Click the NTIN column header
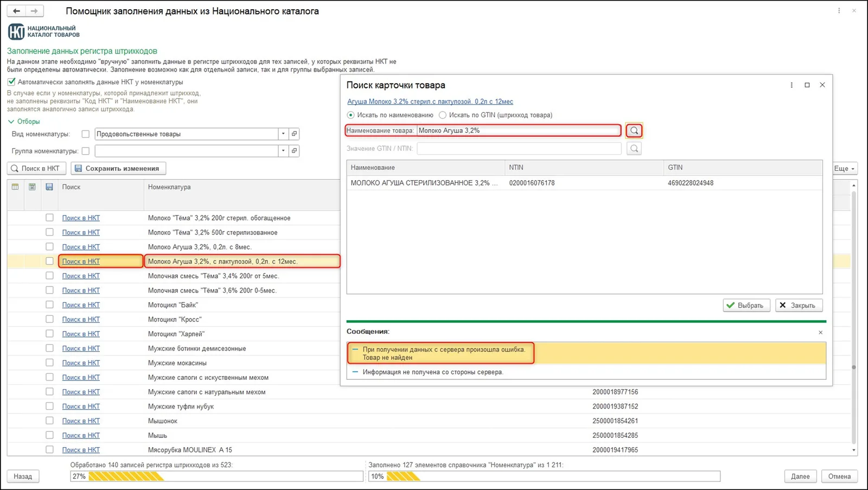This screenshot has height=490, width=868. 584,168
